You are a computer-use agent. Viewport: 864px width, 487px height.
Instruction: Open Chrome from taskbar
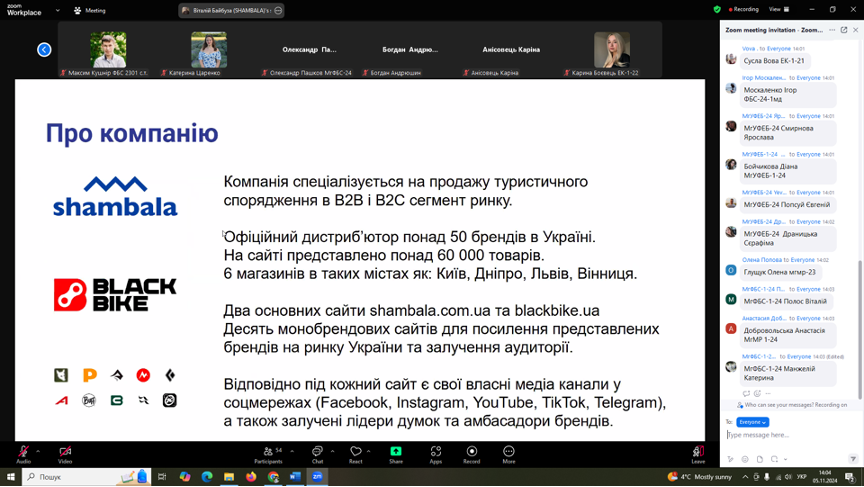(x=273, y=477)
